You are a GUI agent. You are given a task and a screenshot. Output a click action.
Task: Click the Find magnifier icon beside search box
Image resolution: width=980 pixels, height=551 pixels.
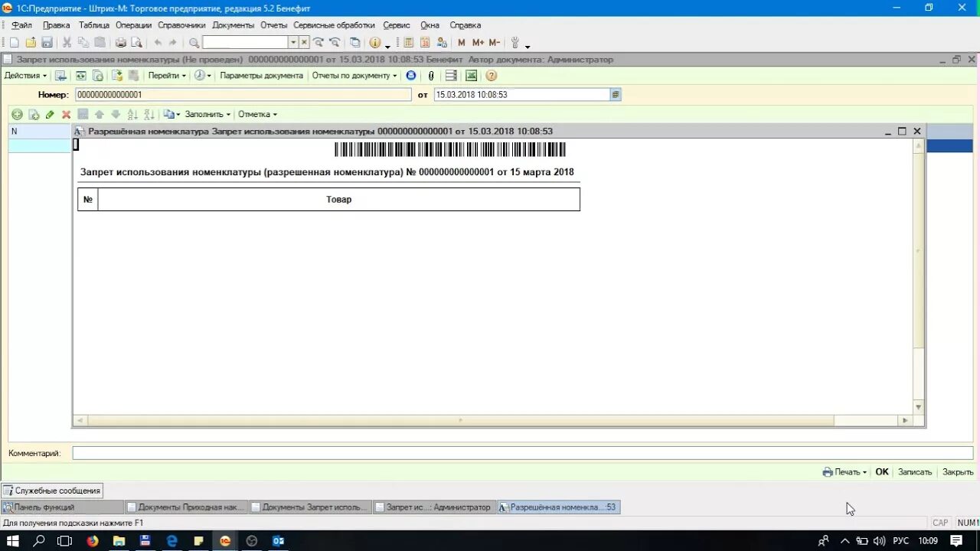[194, 43]
